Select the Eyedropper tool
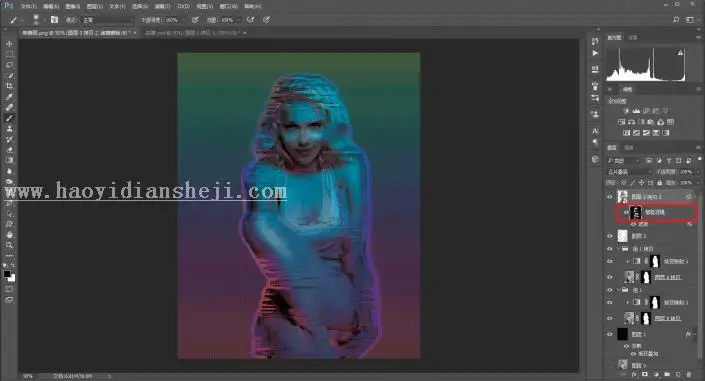 pos(9,97)
